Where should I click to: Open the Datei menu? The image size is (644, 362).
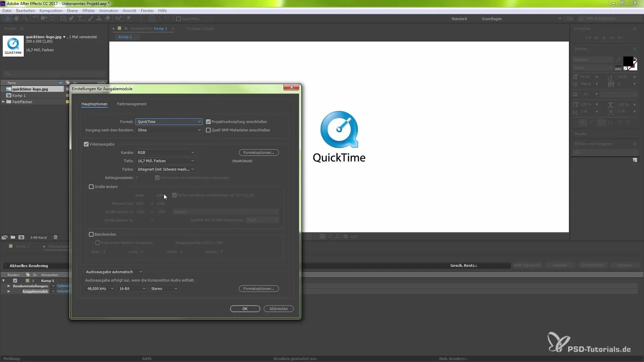(x=7, y=11)
